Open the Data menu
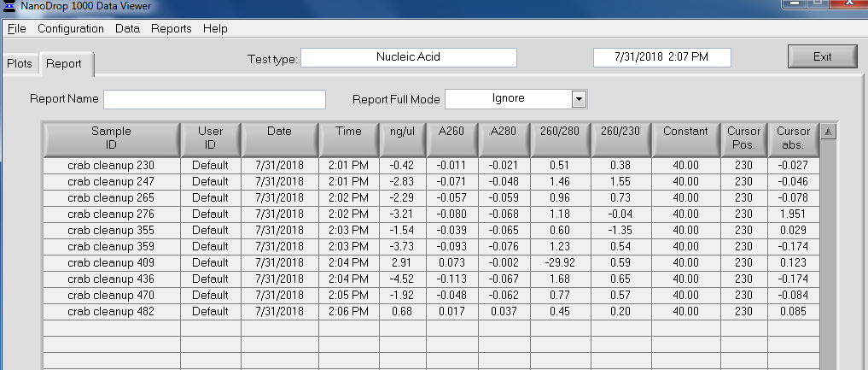This screenshot has width=868, height=370. 127,28
